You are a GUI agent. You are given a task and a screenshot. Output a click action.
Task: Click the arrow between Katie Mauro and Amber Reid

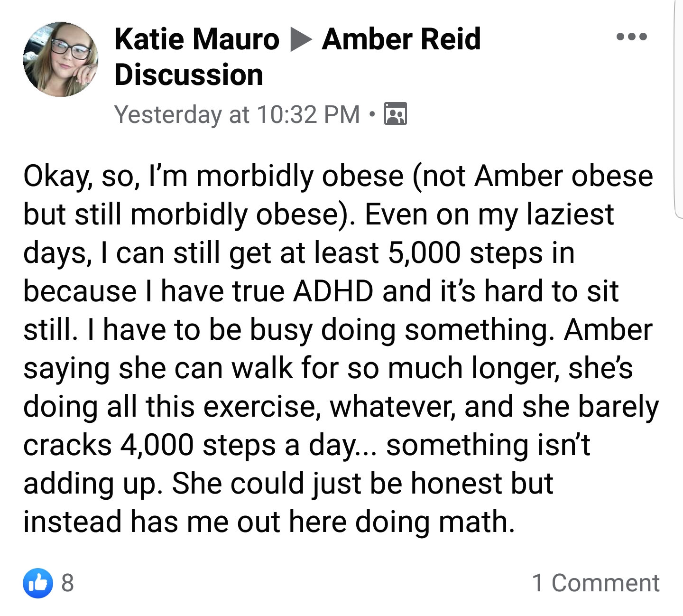pos(301,39)
